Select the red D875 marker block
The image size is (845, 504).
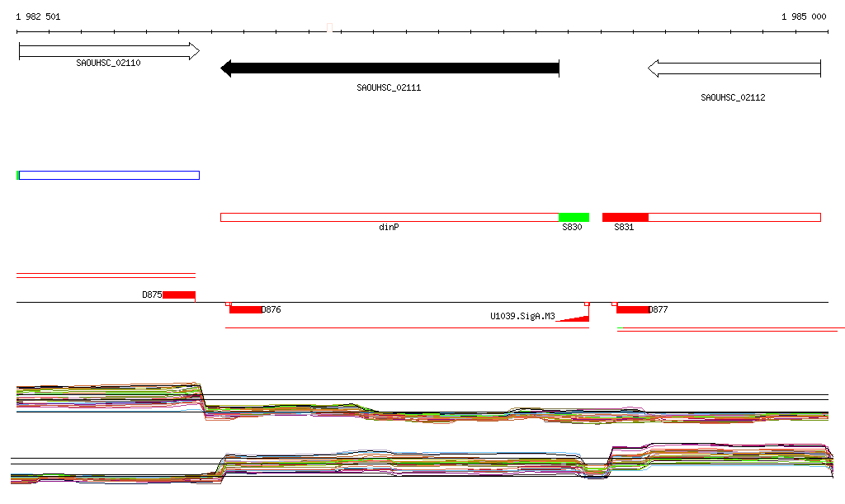[179, 294]
